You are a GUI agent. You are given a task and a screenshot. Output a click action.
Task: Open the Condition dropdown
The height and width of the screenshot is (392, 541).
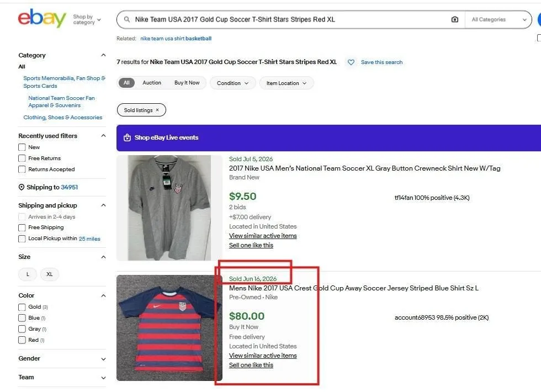(x=233, y=83)
